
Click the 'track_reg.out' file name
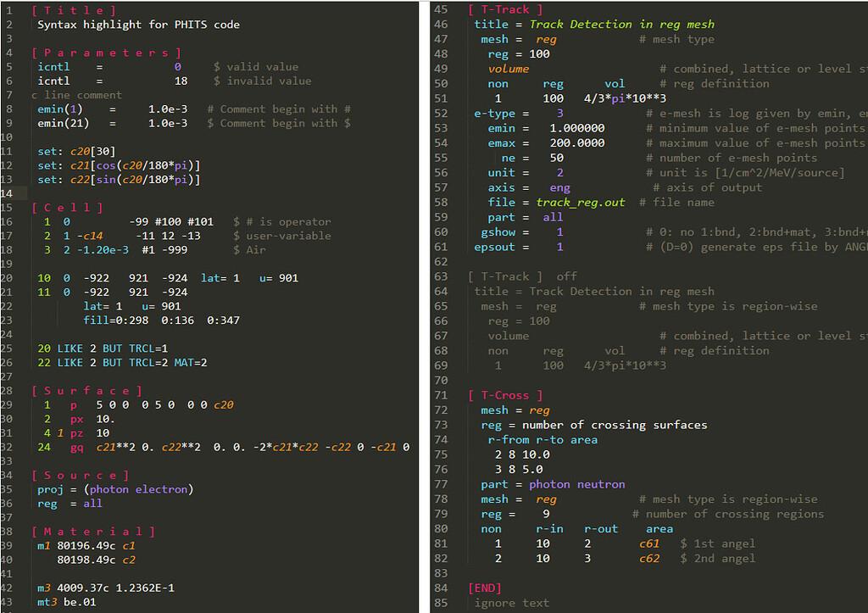[x=580, y=203]
